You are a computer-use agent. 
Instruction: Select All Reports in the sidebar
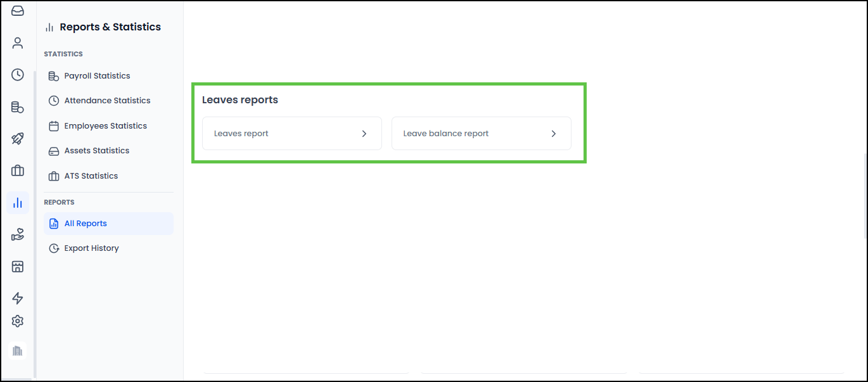pos(84,223)
